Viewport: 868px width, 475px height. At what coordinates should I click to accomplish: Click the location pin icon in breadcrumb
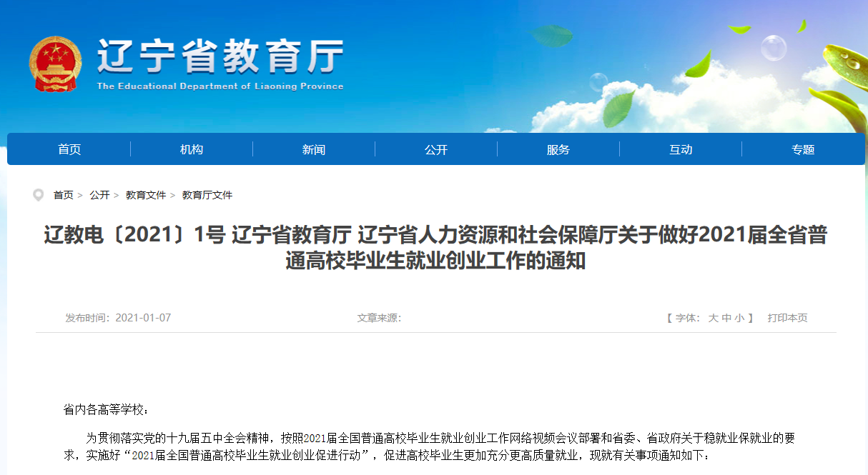[x=39, y=195]
